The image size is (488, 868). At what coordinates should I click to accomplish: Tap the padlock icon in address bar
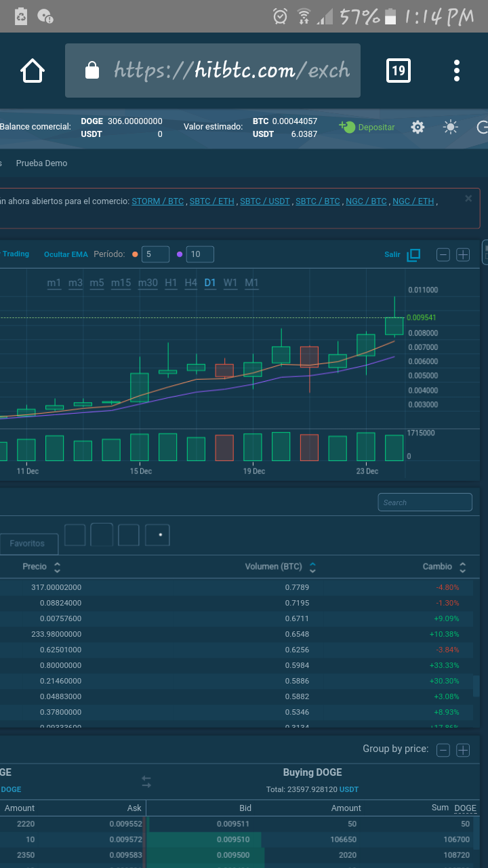(91, 71)
